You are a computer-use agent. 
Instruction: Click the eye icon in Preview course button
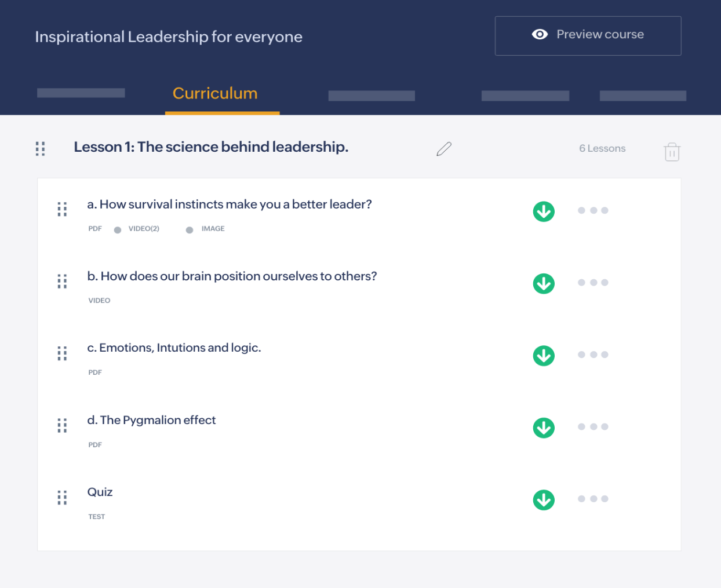[539, 34]
